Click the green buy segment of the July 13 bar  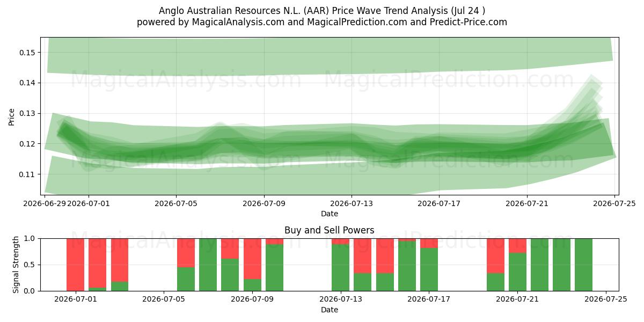tap(341, 268)
